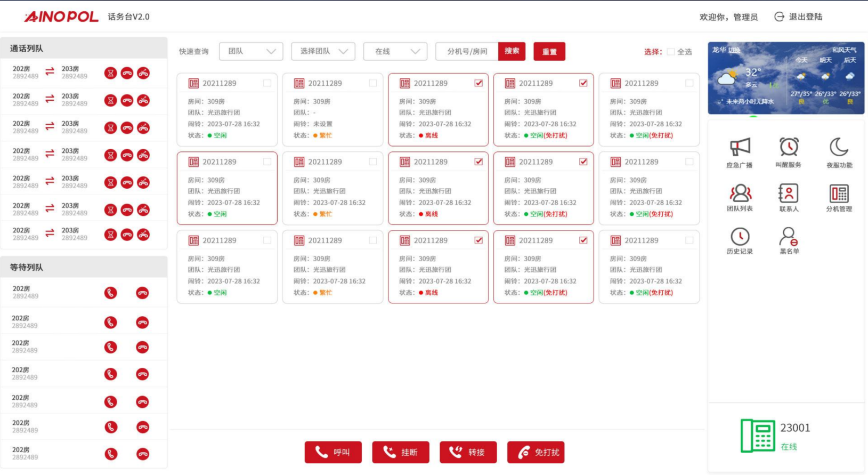Open the 选择团队 dropdown
The height and width of the screenshot is (475, 868).
(323, 52)
